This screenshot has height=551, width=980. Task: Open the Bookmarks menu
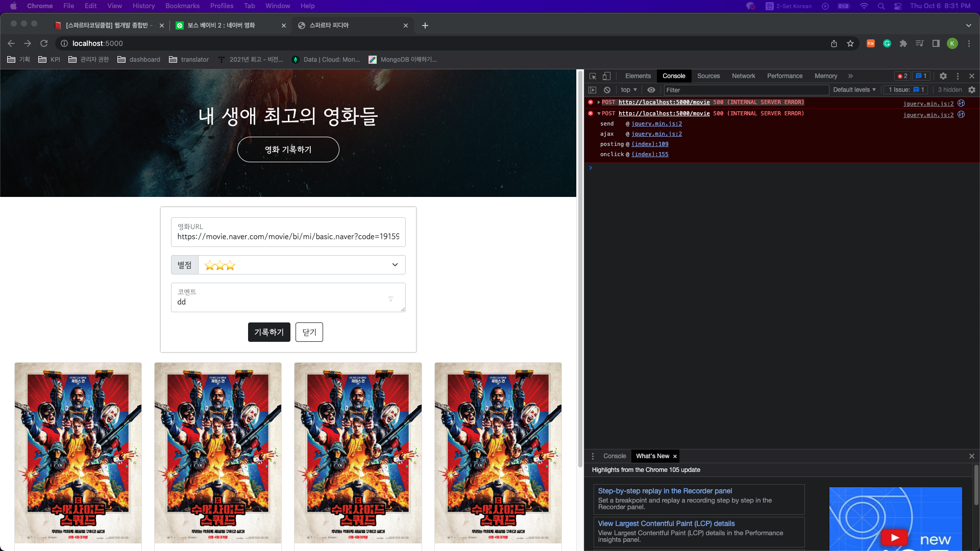coord(182,6)
